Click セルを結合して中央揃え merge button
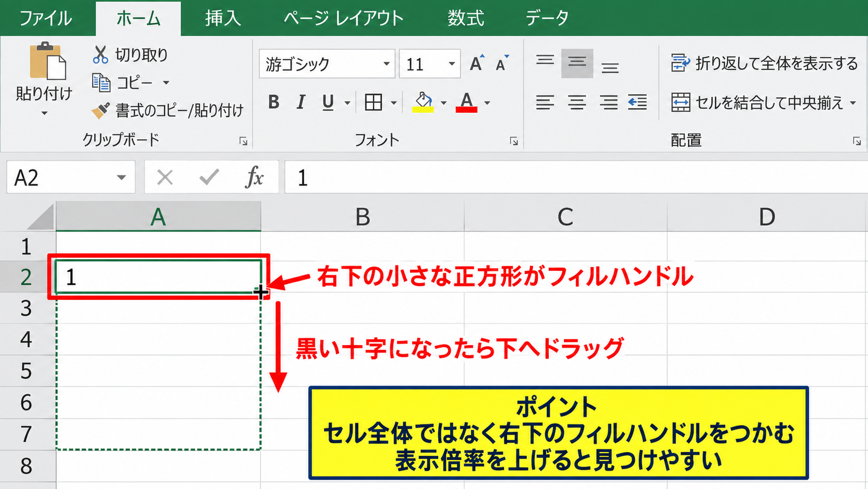868x489 pixels. (757, 102)
